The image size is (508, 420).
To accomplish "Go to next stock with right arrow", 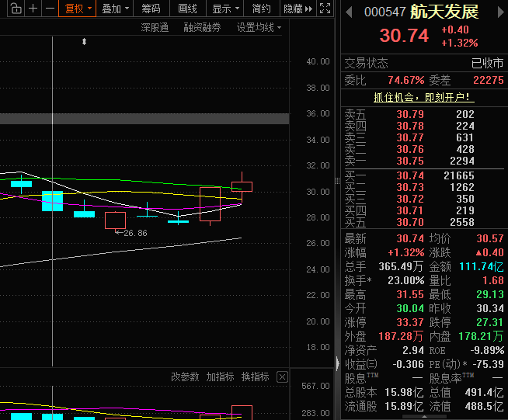I will point(500,12).
